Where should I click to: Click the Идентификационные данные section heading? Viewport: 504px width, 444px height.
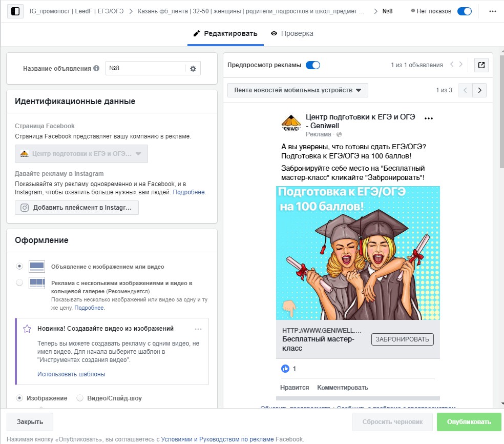click(x=75, y=102)
